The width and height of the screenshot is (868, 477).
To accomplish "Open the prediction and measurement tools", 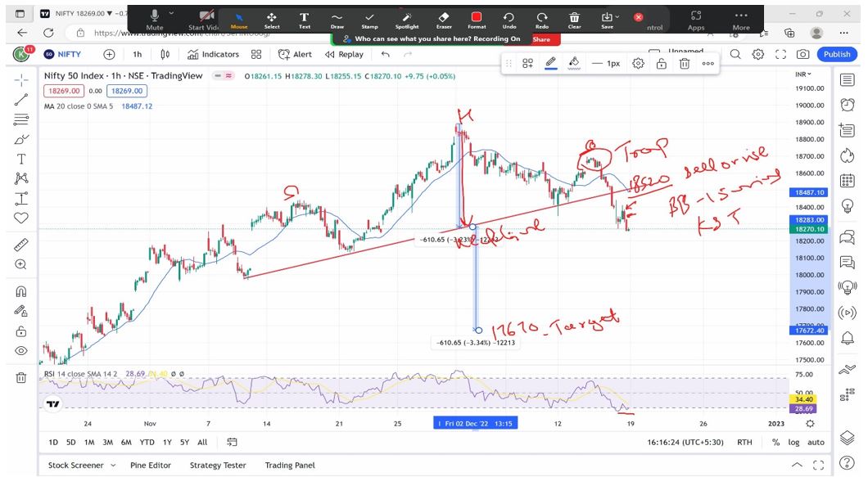I will tap(21, 198).
